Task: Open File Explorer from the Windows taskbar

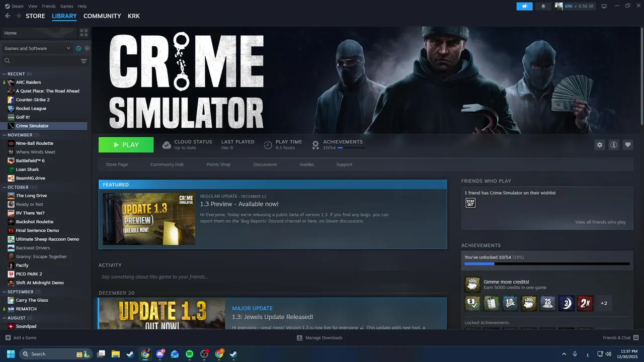Action: [115, 354]
